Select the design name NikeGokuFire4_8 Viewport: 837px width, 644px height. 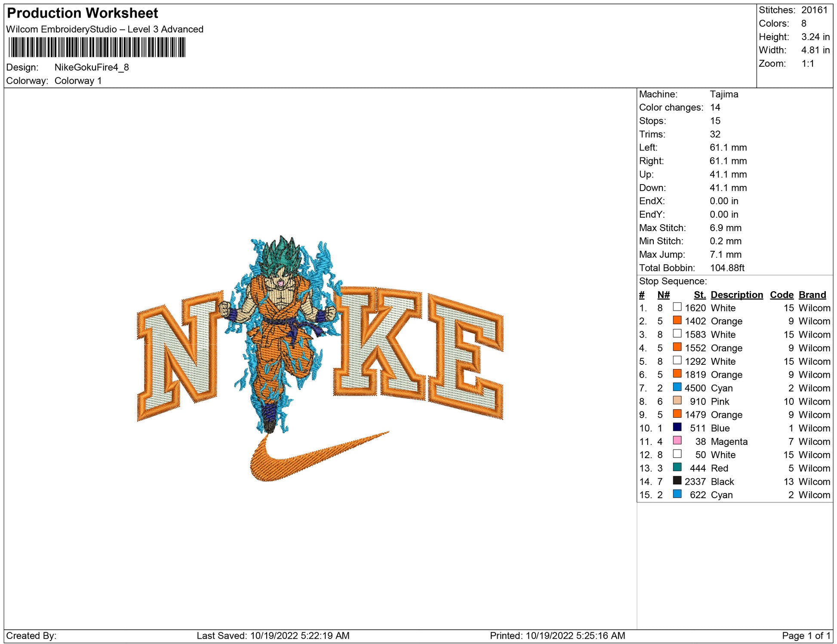(x=92, y=67)
